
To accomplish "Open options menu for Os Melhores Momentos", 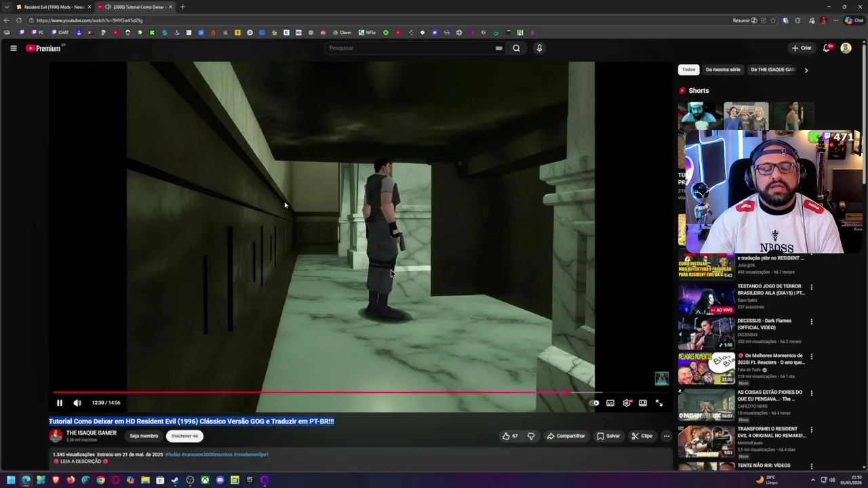I will [x=811, y=357].
